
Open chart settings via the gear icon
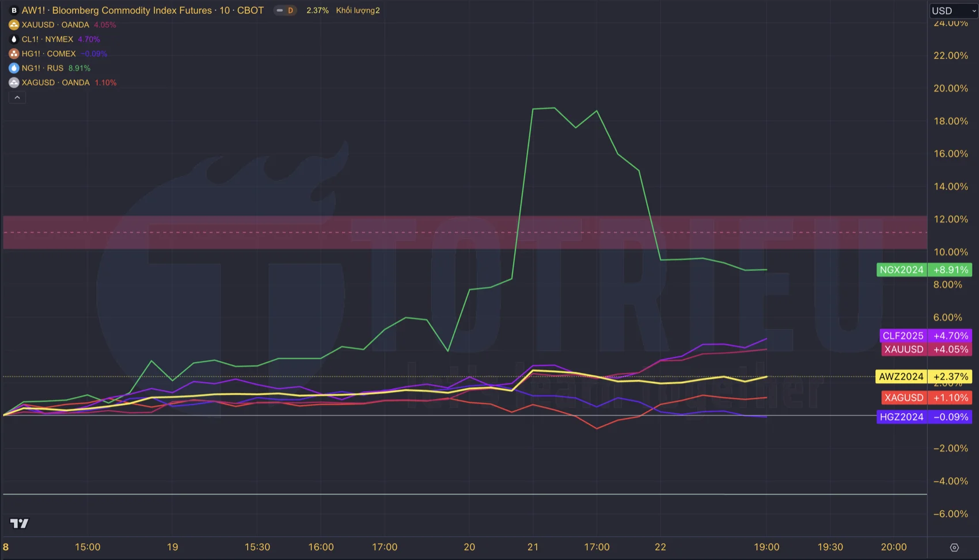point(954,547)
